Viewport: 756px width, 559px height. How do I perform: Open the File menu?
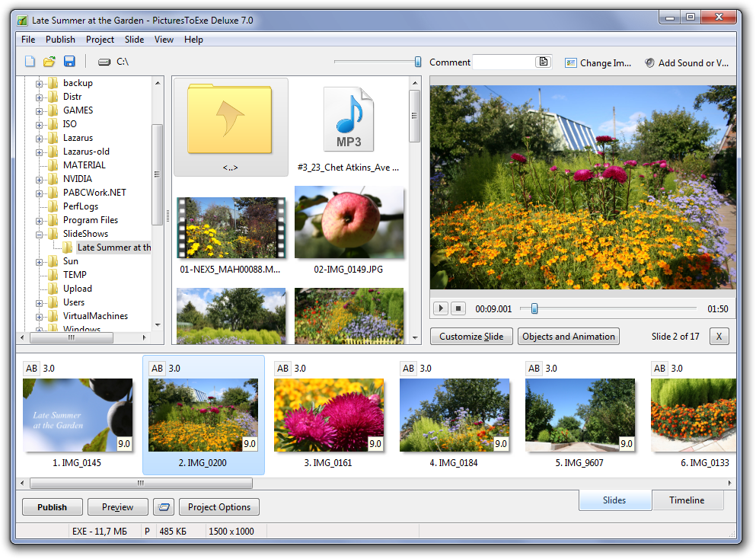click(28, 40)
